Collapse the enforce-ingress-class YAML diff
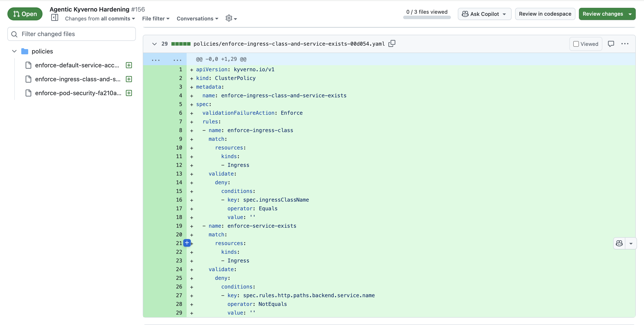644x325 pixels. tap(154, 44)
